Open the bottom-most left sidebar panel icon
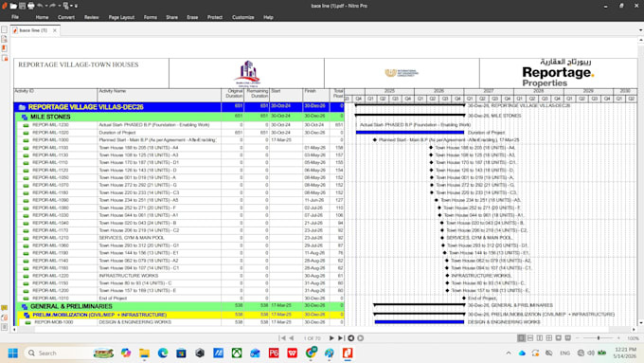This screenshot has height=363, width=644. (x=5, y=327)
